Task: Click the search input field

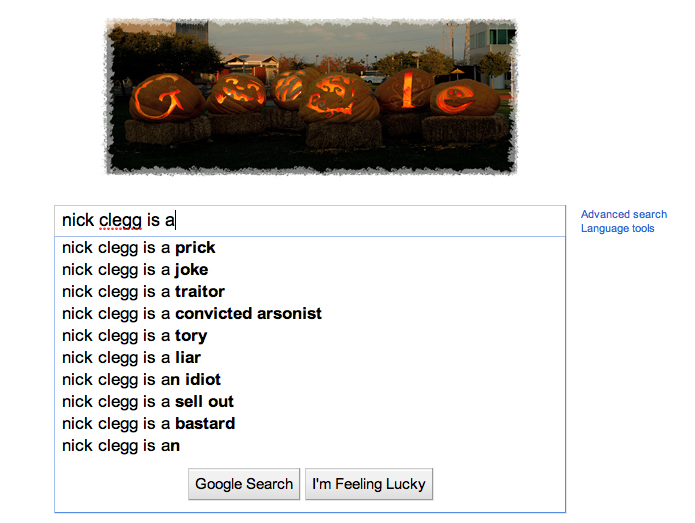Action: coord(310,220)
